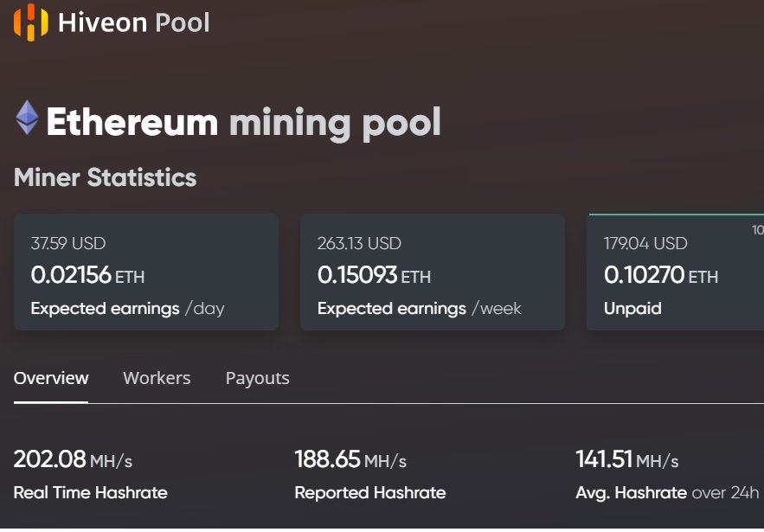Click the 0.02156 ETH daily earnings value

87,275
